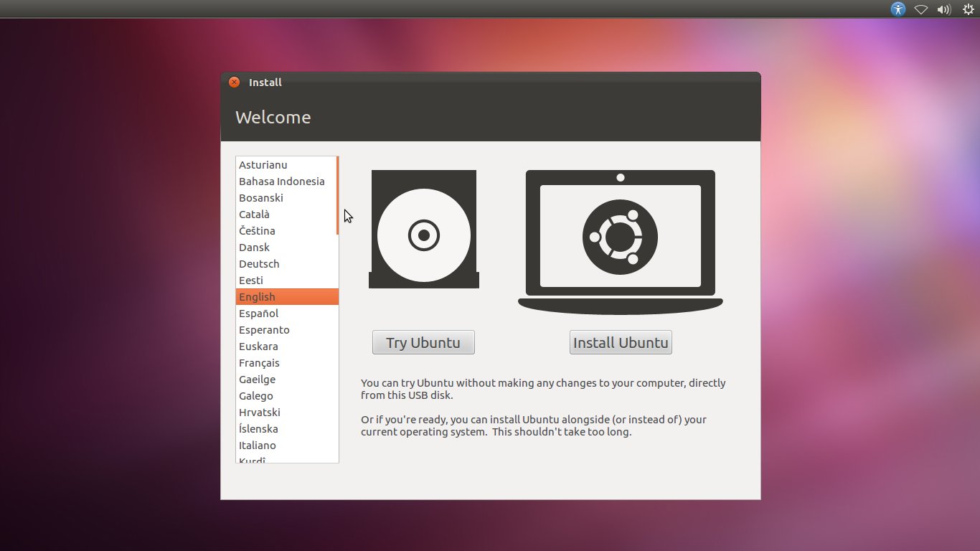Image resolution: width=980 pixels, height=551 pixels.
Task: Click the Install Ubuntu button
Action: click(621, 342)
